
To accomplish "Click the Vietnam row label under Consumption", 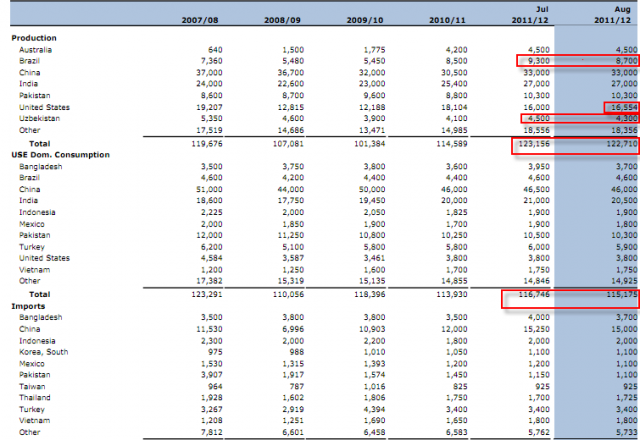I will (x=34, y=270).
